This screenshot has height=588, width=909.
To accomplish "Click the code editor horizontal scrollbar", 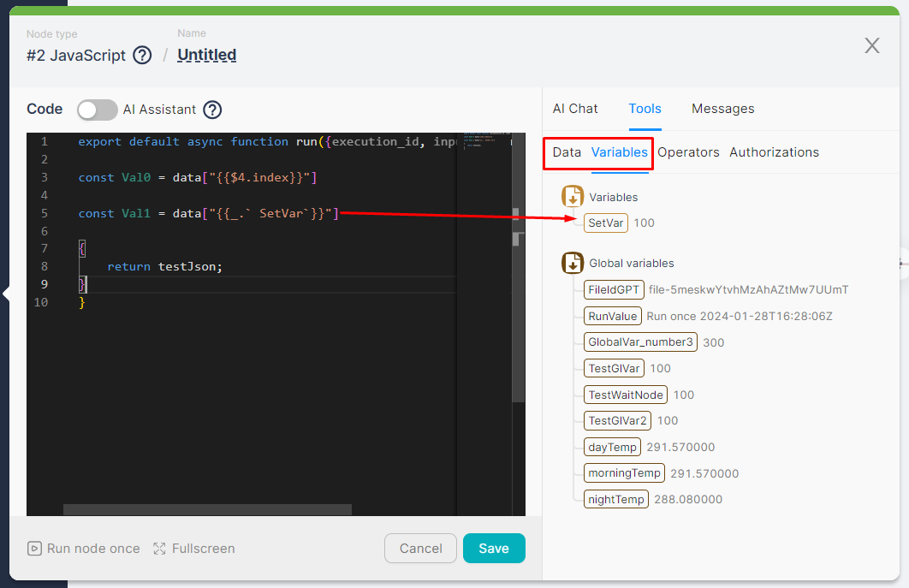I will point(207,509).
